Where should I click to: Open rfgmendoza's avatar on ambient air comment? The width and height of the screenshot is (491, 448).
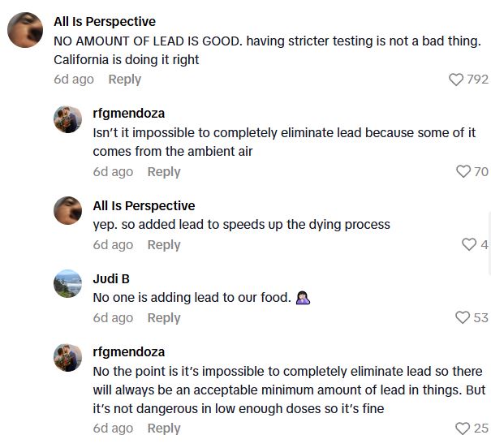coord(67,121)
